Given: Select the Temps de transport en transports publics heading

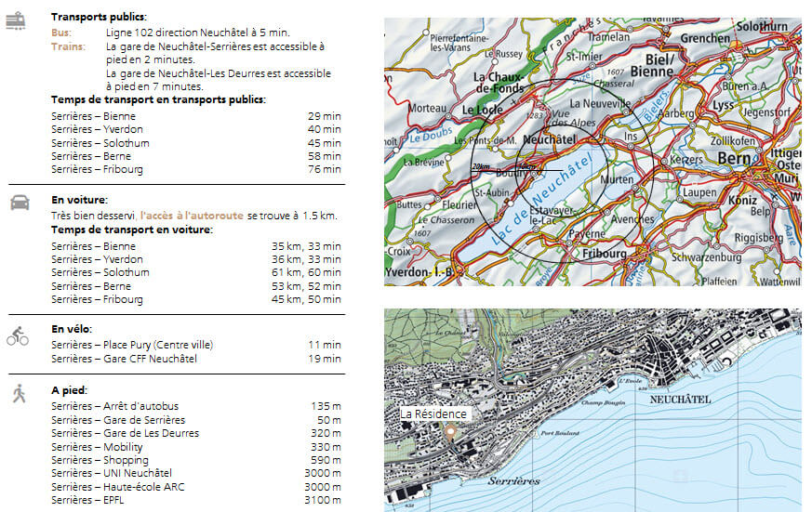Looking at the screenshot, I should point(158,99).
